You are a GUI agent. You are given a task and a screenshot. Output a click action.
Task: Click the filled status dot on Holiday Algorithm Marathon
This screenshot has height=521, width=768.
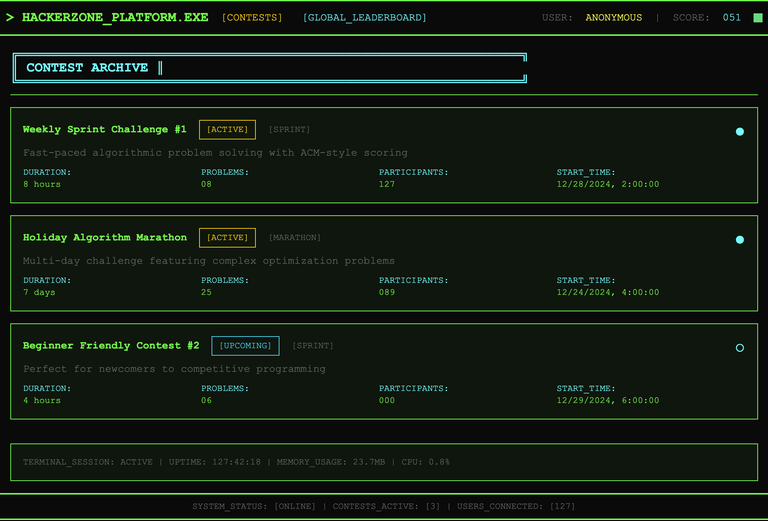coord(740,239)
